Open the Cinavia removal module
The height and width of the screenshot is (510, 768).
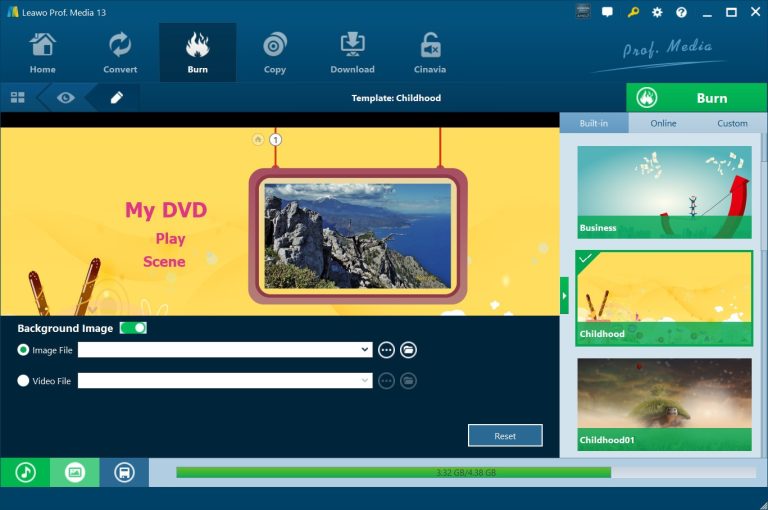(x=430, y=53)
